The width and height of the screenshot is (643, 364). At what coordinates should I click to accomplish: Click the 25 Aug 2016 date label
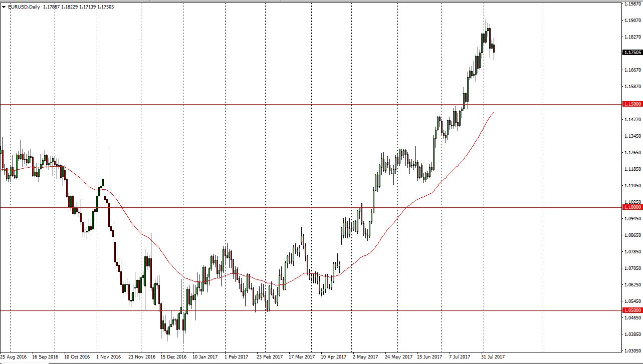[13, 357]
